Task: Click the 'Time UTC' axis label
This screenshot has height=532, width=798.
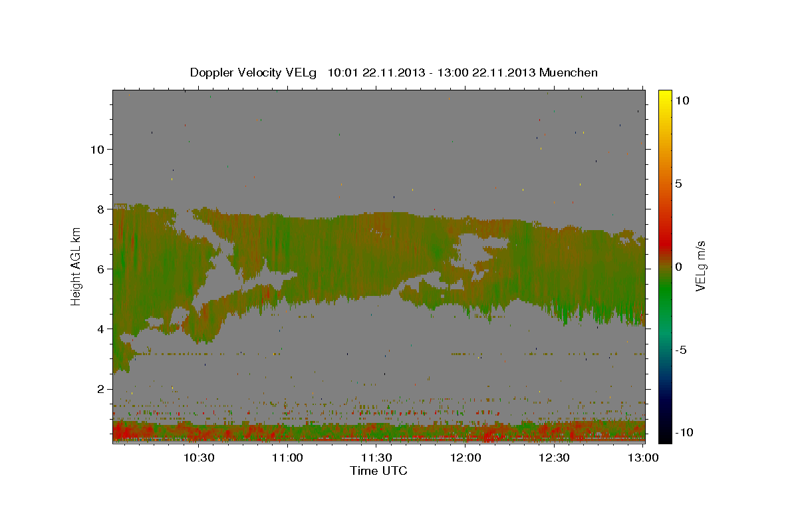Action: click(x=378, y=471)
